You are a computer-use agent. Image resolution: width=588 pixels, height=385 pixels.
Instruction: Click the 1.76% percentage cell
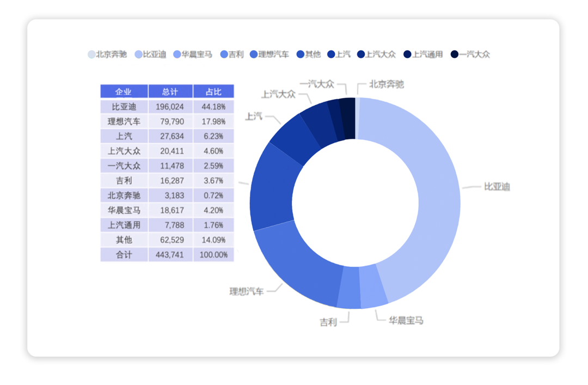tap(213, 225)
